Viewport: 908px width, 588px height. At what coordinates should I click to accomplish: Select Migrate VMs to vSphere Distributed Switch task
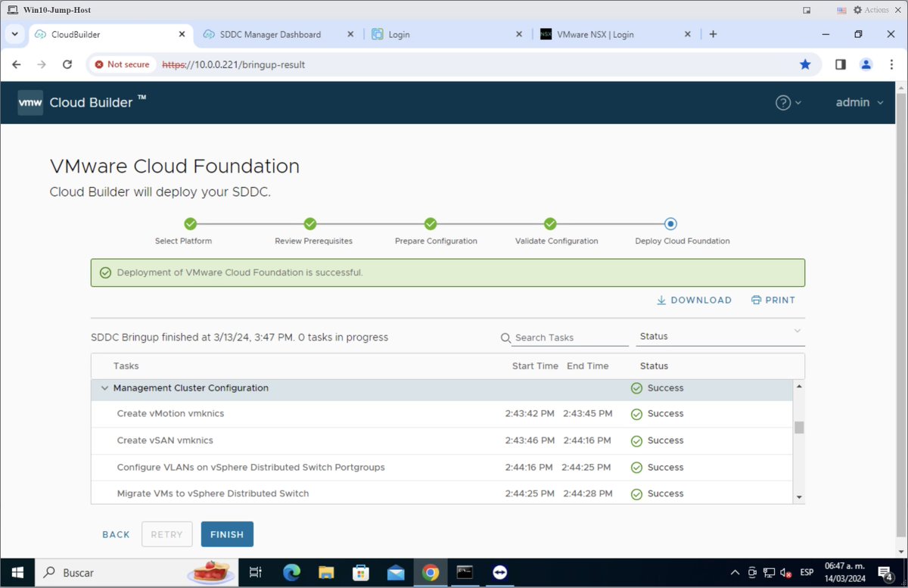pos(442,493)
